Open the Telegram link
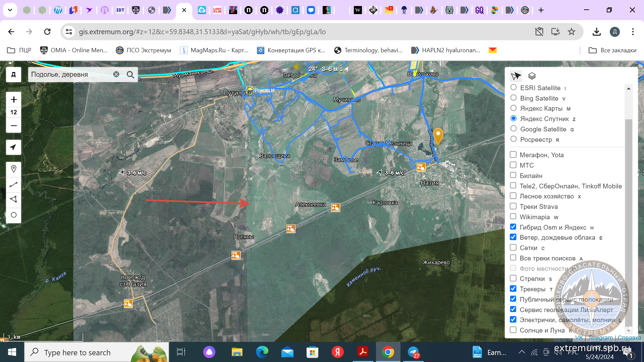Viewport: 644px width, 362px height. (x=600, y=338)
